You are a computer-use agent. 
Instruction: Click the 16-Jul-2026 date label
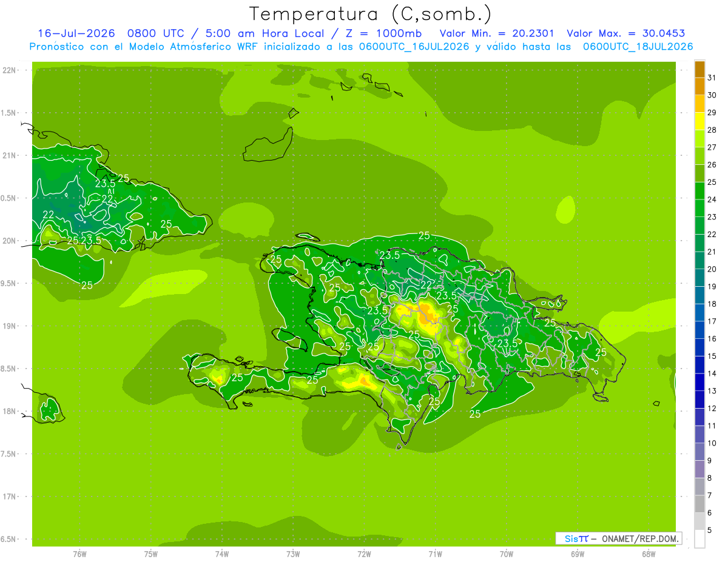(78, 33)
